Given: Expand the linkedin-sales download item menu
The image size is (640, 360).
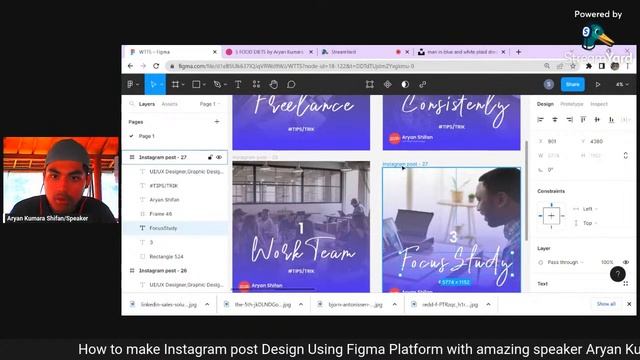Looking at the screenshot, I should (x=207, y=304).
